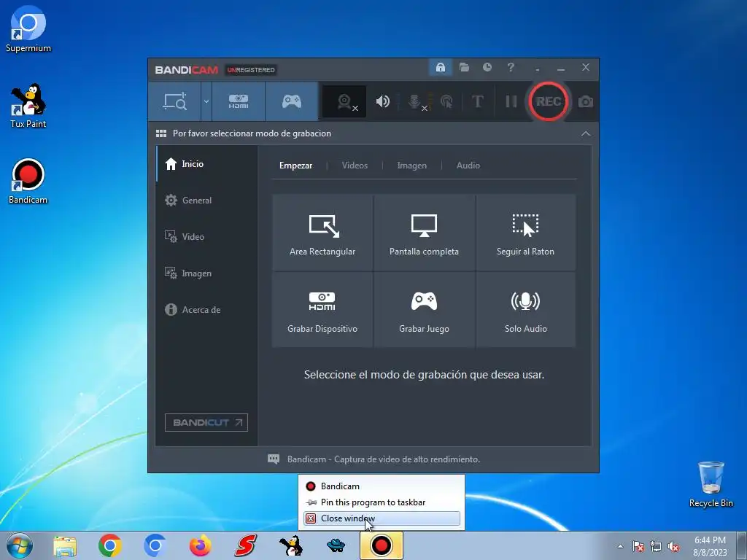Click network tray icon
Image resolution: width=747 pixels, height=560 pixels.
click(x=656, y=546)
